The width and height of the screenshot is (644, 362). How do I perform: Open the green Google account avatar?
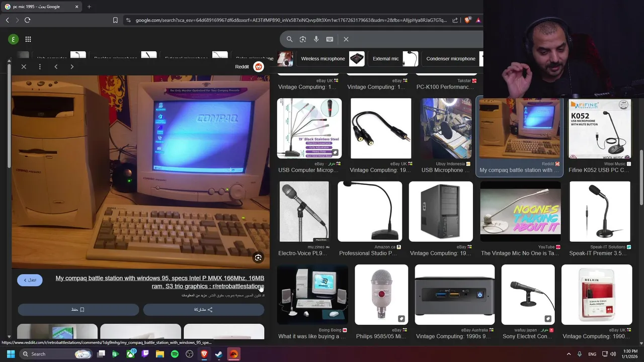tap(13, 39)
